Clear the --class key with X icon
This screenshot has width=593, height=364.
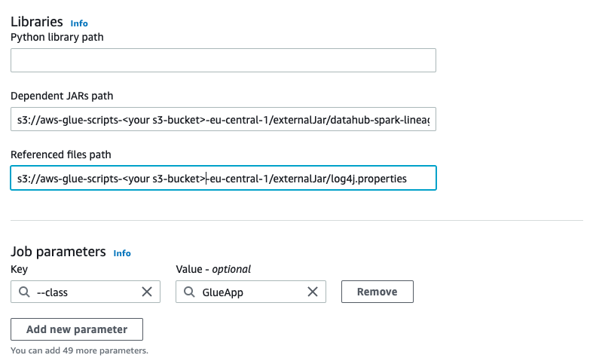pyautogui.click(x=147, y=292)
